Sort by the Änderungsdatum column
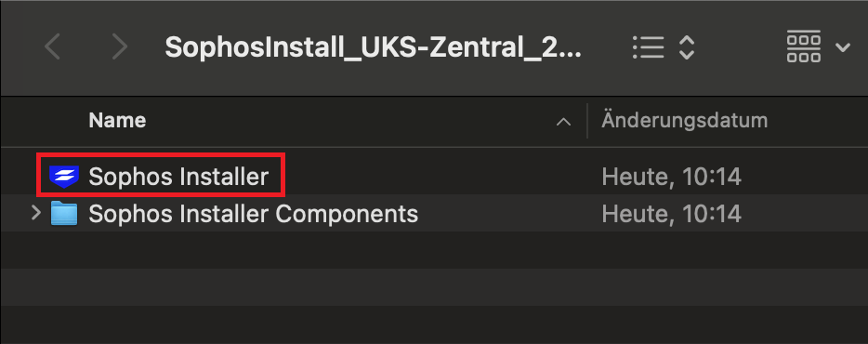The width and height of the screenshot is (868, 344). (x=684, y=121)
